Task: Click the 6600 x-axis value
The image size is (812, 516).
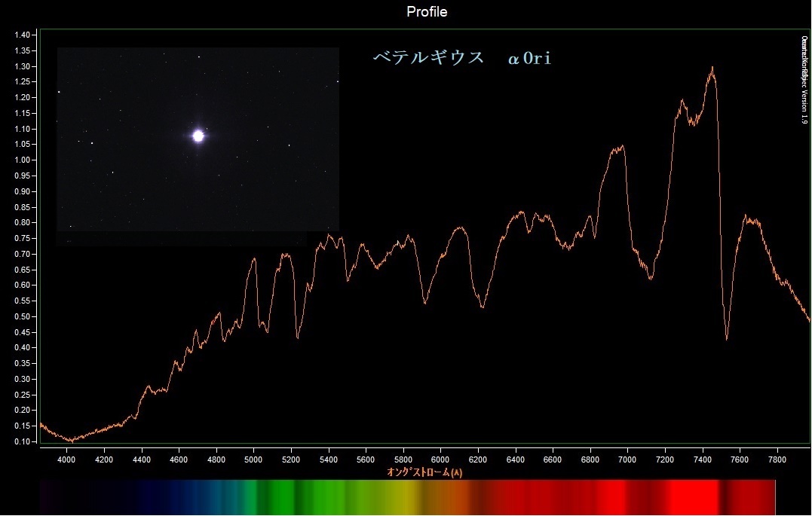Action: (x=553, y=460)
